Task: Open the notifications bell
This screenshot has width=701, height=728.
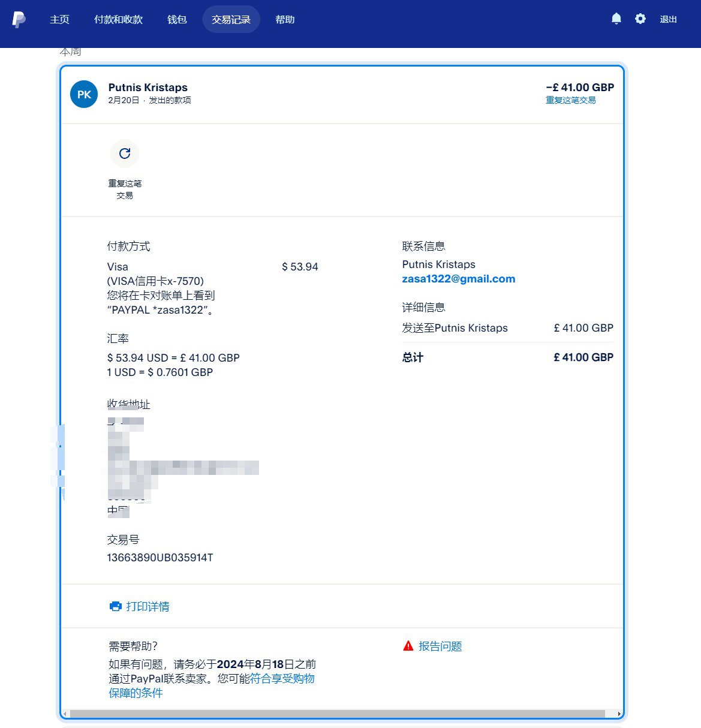Action: tap(616, 19)
